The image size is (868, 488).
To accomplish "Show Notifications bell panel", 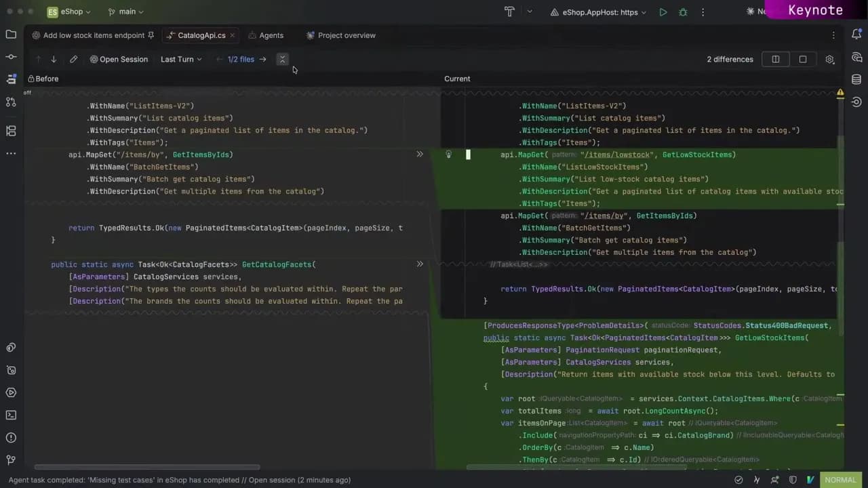I will tap(856, 35).
